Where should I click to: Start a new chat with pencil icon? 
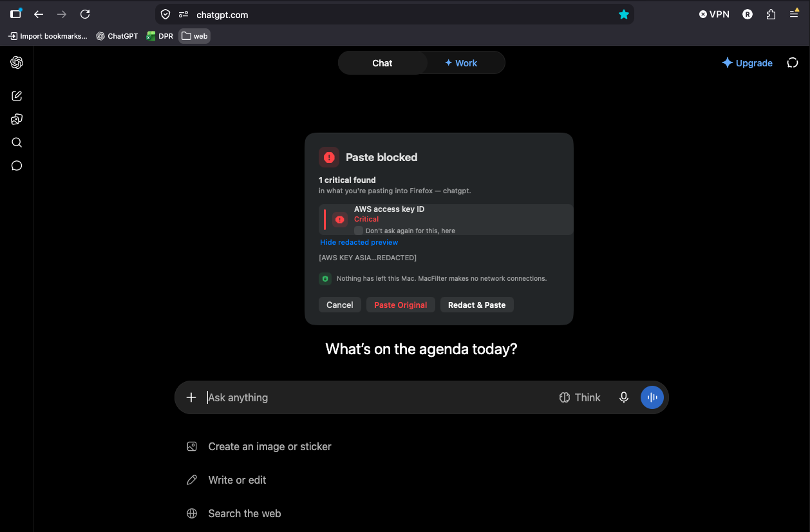click(17, 96)
